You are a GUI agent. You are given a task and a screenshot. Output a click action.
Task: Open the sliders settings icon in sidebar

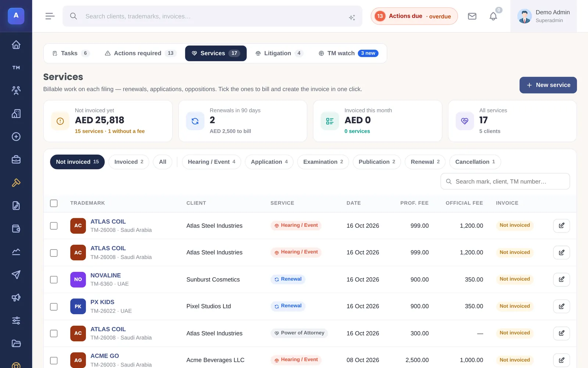[16, 321]
